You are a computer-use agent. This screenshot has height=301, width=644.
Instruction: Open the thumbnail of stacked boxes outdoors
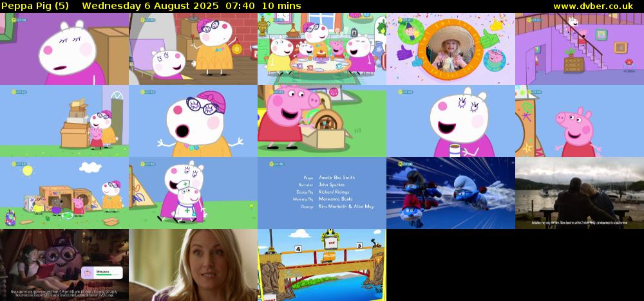64,121
